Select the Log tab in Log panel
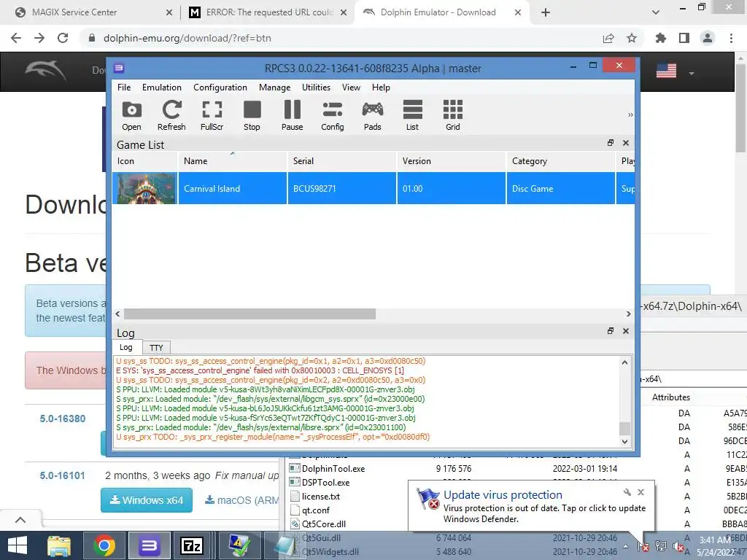This screenshot has width=747, height=560. point(126,347)
